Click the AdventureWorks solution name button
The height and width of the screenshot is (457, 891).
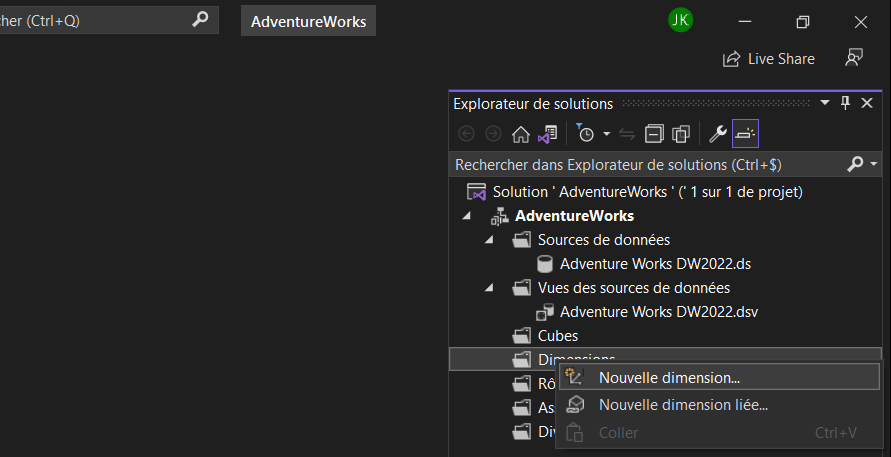pyautogui.click(x=309, y=21)
